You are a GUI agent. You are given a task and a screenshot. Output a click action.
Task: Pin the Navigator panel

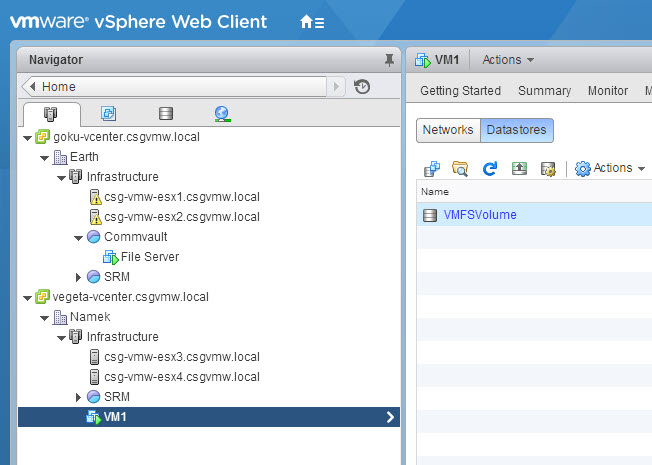[389, 60]
